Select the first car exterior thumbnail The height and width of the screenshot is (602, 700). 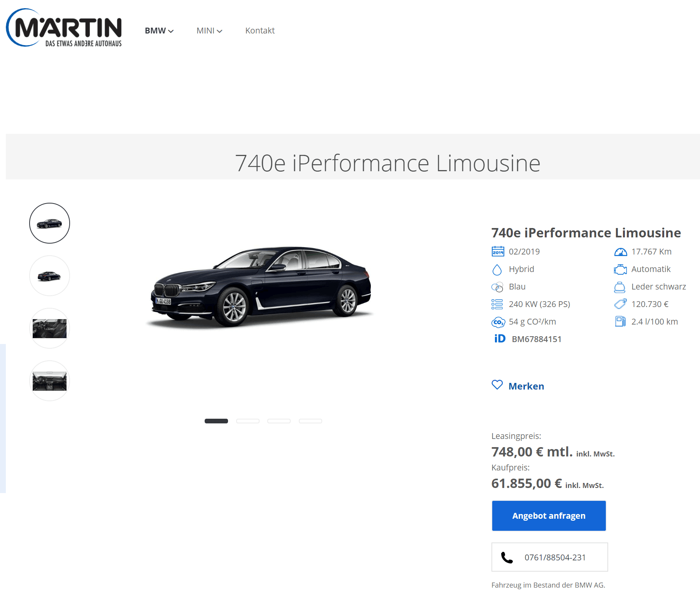pos(49,223)
